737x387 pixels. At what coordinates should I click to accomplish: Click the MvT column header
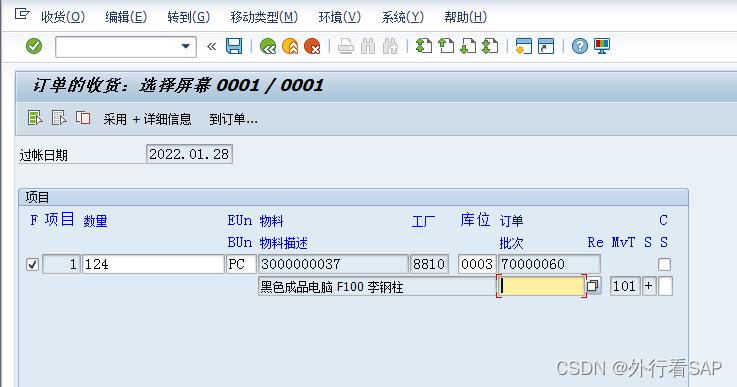pos(623,243)
